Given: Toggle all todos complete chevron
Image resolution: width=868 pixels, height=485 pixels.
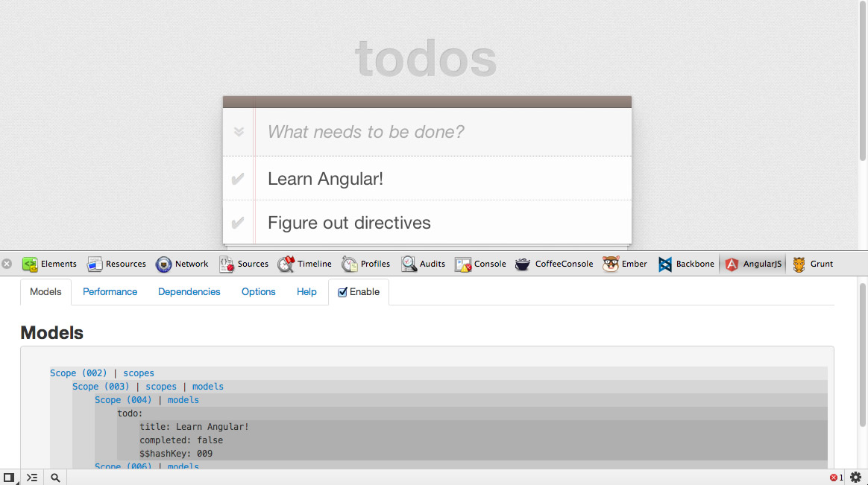Looking at the screenshot, I should click(x=239, y=132).
